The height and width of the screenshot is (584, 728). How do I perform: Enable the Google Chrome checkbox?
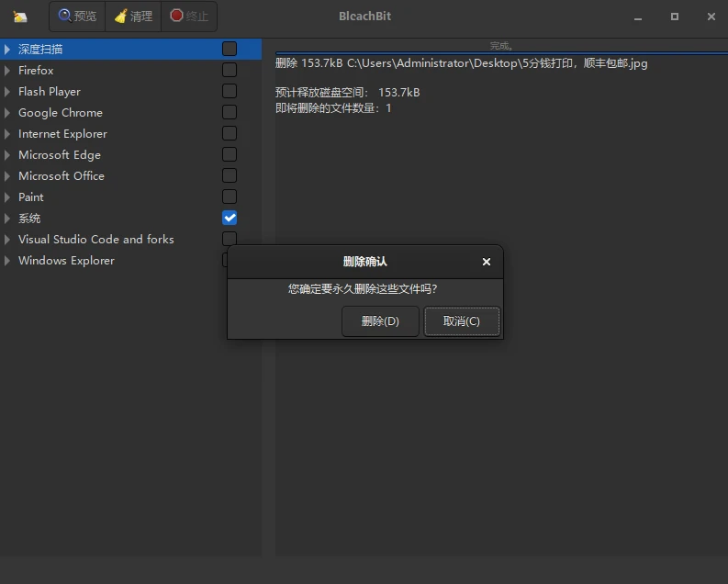click(x=230, y=112)
